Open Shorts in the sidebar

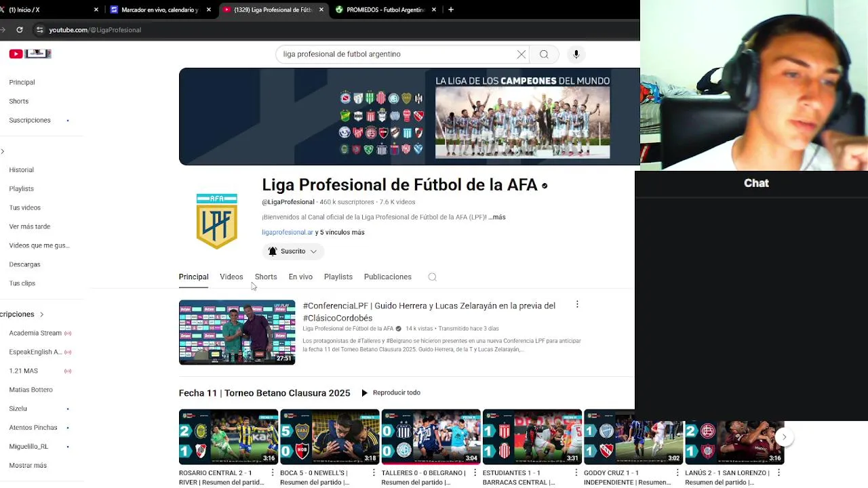click(19, 102)
